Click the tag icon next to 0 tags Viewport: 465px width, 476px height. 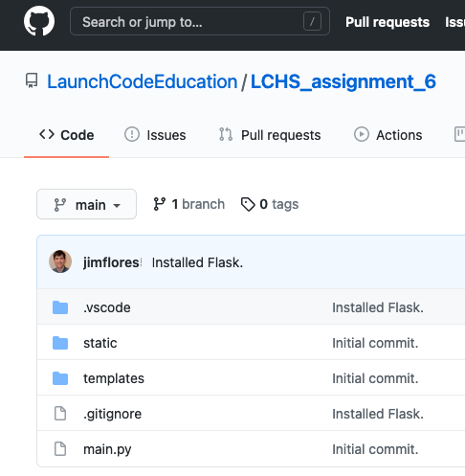click(248, 204)
